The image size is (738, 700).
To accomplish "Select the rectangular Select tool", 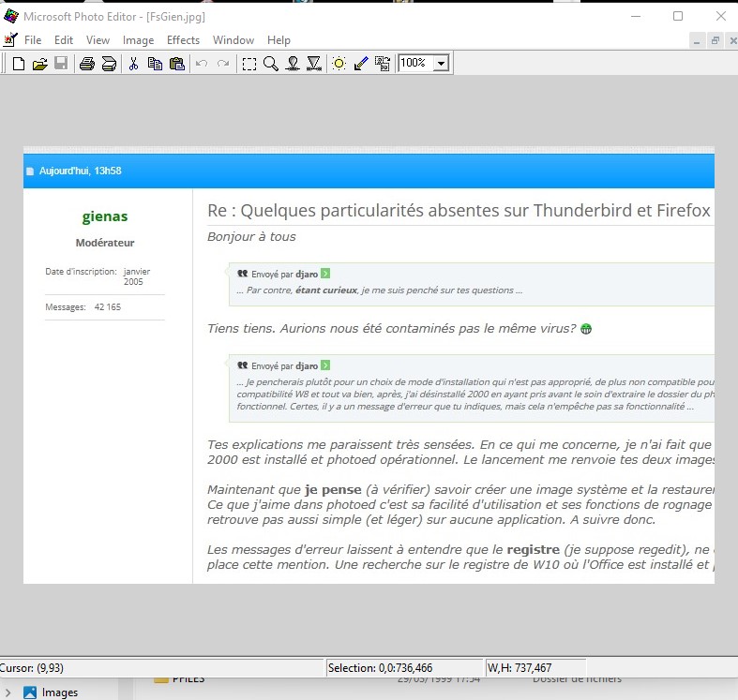I will [x=249, y=64].
